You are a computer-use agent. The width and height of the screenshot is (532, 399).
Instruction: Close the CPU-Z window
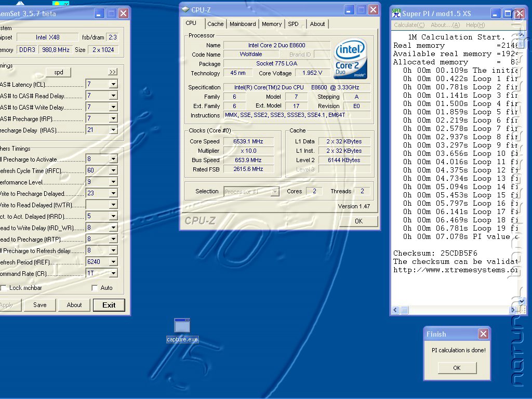pos(373,9)
